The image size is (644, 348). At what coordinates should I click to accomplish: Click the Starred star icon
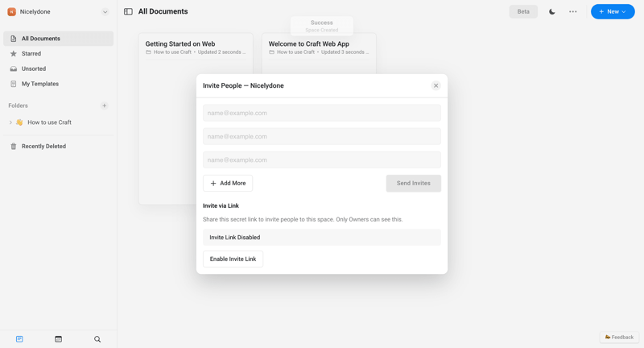(x=14, y=53)
